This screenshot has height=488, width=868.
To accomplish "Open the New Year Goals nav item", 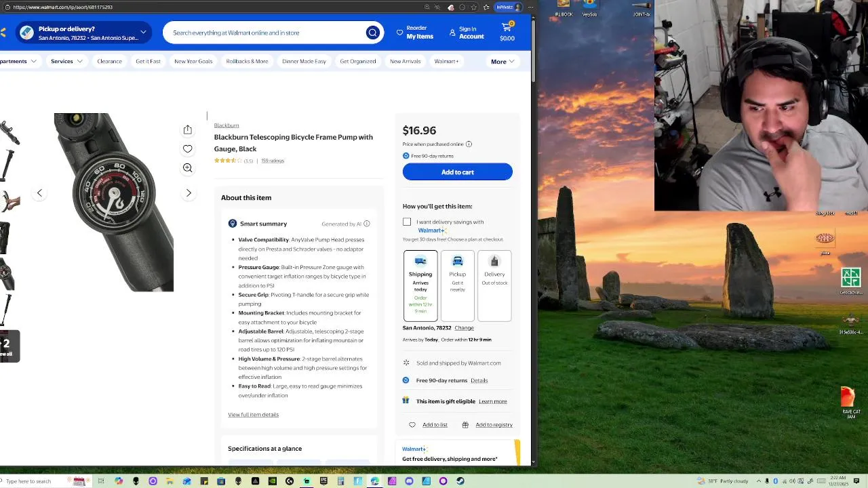I will pyautogui.click(x=193, y=61).
